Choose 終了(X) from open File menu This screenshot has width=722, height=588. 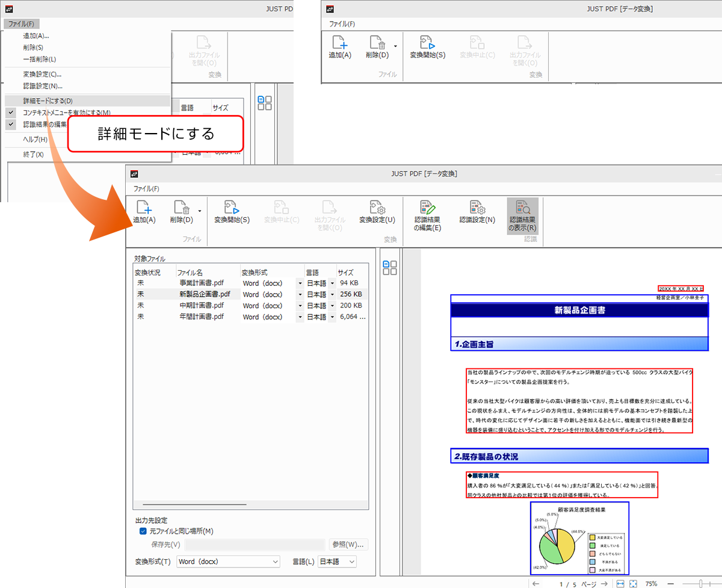pos(34,155)
